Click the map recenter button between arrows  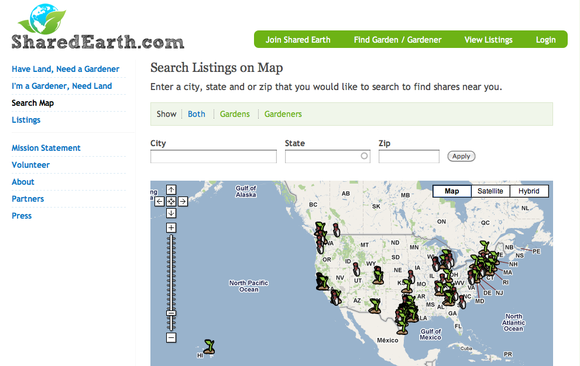pos(171,201)
